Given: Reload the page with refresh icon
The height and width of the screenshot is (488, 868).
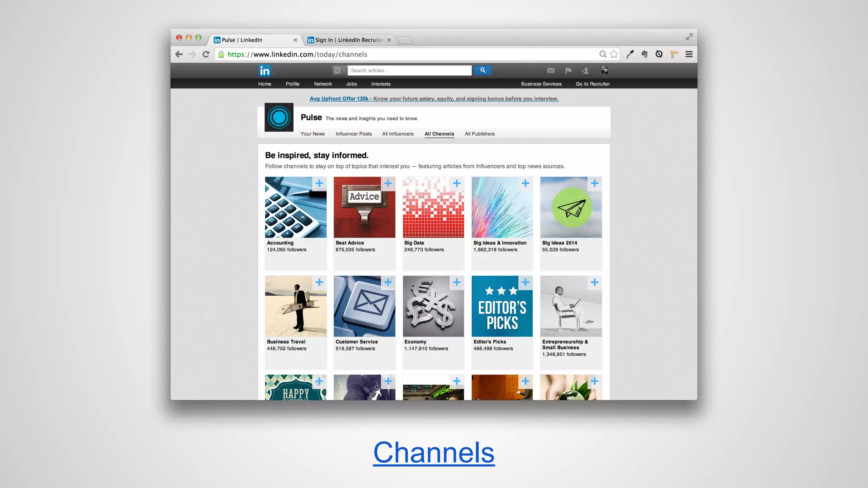Looking at the screenshot, I should pos(206,54).
